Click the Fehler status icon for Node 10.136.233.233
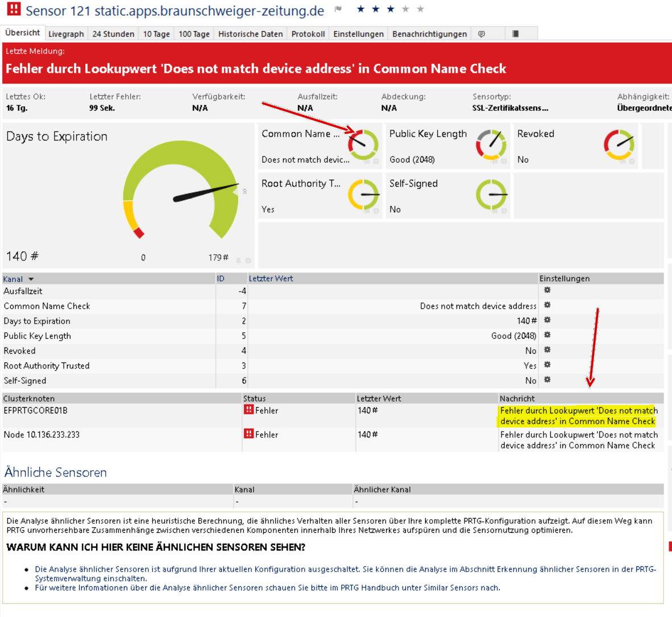 [248, 433]
